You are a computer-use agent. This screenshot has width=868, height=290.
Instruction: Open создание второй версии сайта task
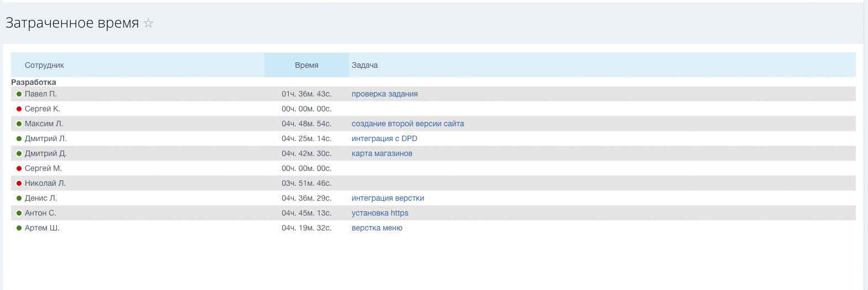[407, 124]
